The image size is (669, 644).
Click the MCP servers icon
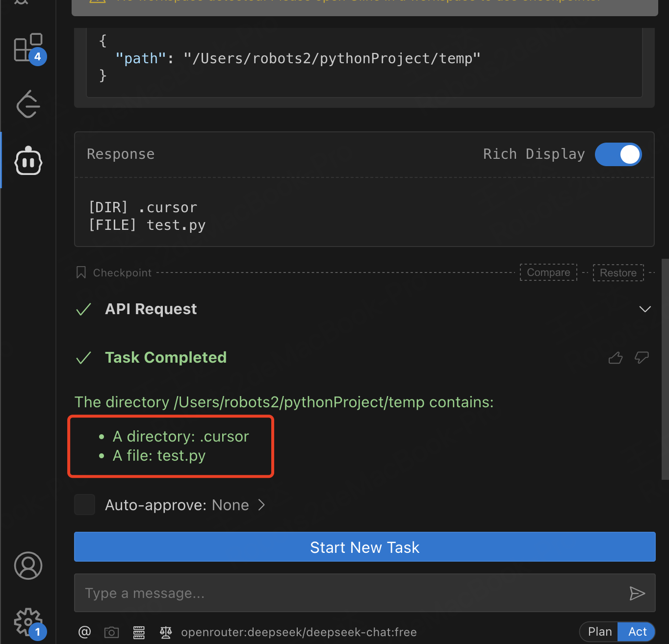pyautogui.click(x=139, y=632)
